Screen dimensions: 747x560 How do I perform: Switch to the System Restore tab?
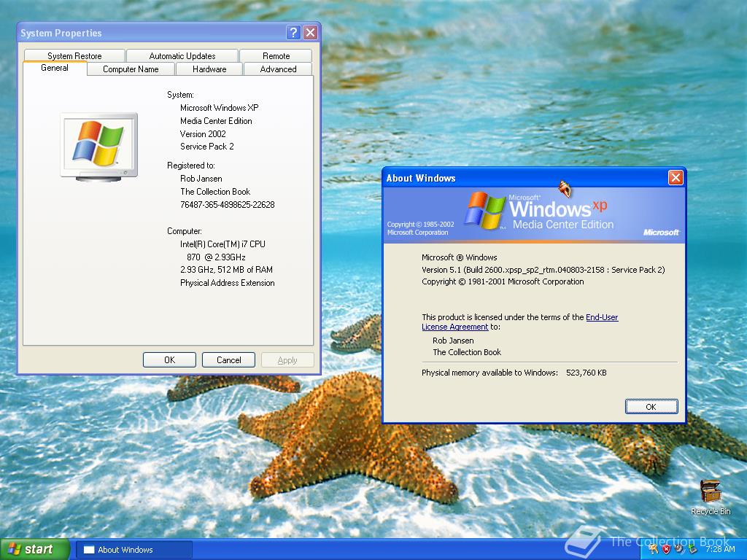(74, 55)
